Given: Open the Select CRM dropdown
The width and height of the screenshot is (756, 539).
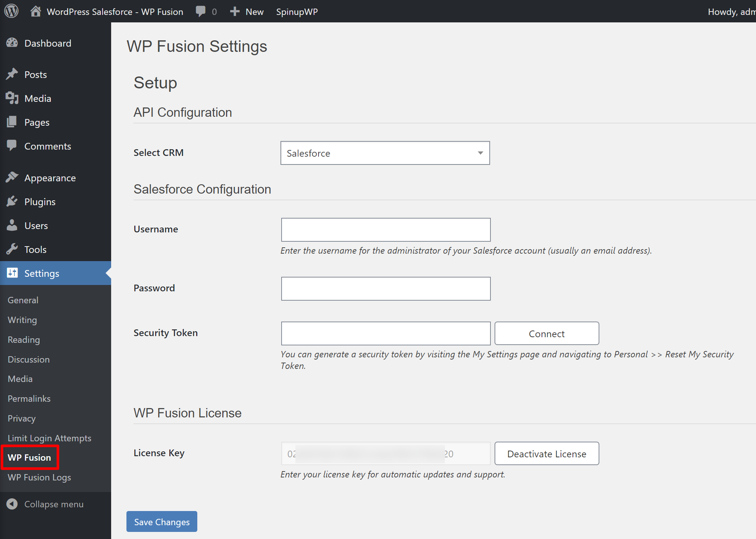Looking at the screenshot, I should (x=385, y=153).
